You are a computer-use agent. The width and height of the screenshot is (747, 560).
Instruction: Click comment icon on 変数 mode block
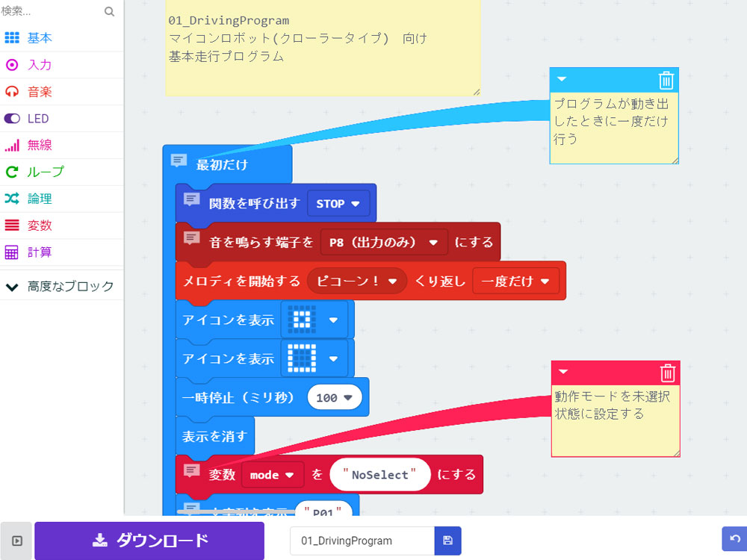click(192, 471)
